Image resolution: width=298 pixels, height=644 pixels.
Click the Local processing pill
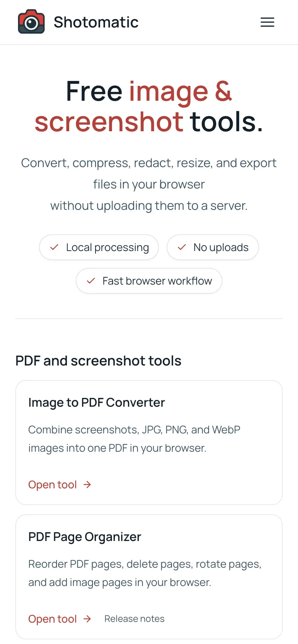[x=99, y=247]
